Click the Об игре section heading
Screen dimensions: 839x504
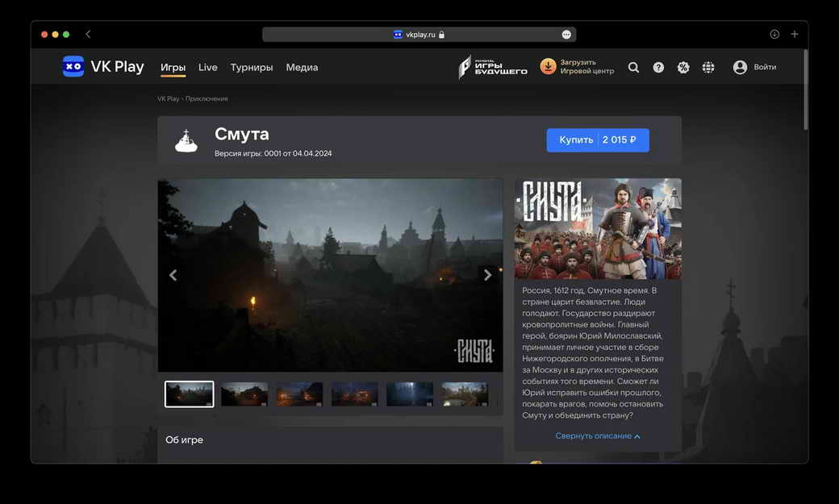184,439
